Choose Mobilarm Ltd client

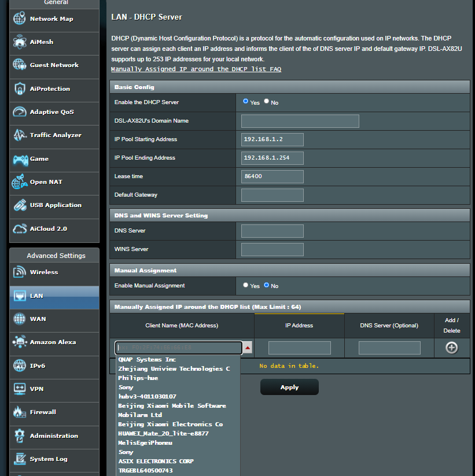pyautogui.click(x=140, y=415)
